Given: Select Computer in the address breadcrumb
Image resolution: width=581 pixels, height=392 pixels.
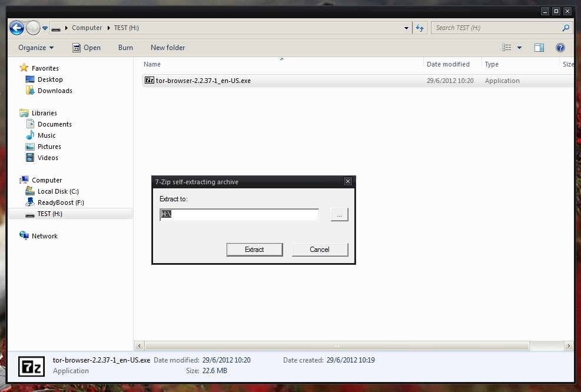Looking at the screenshot, I should (x=87, y=28).
